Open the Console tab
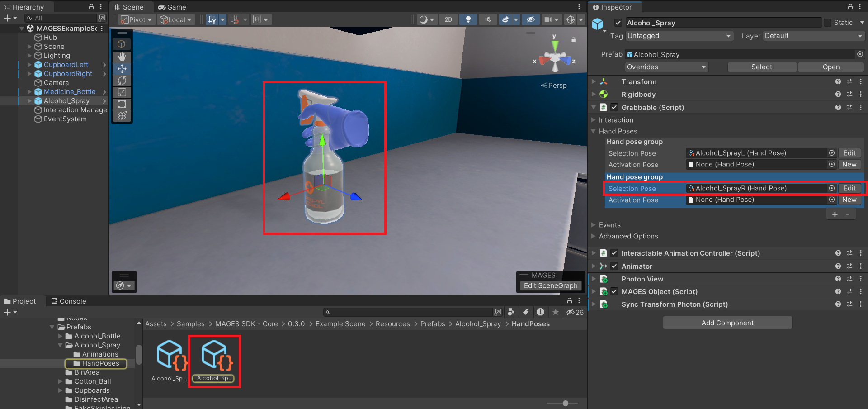868x409 pixels. (68, 301)
